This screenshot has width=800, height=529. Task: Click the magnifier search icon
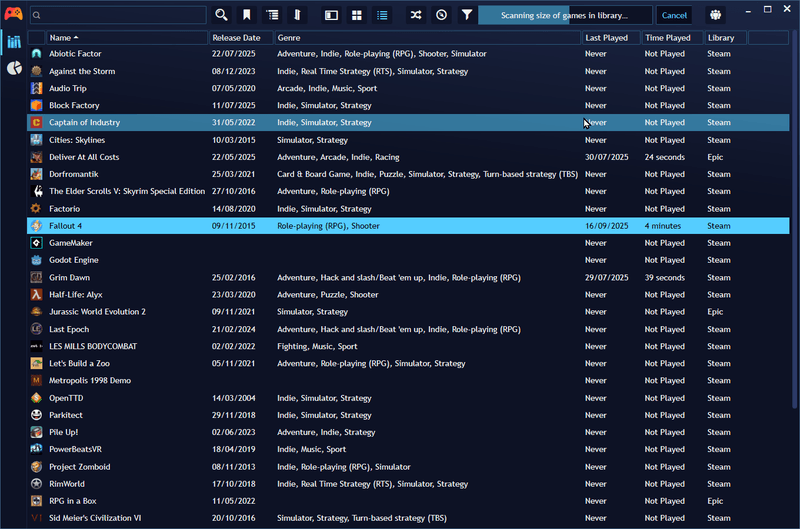click(x=221, y=15)
